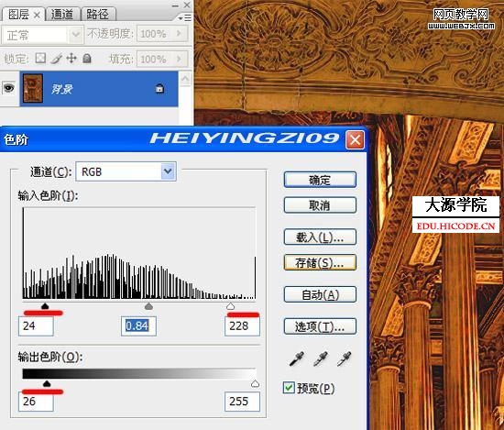Click the 载入(L)... button
Viewport: 504px width, 430px height.
320,237
